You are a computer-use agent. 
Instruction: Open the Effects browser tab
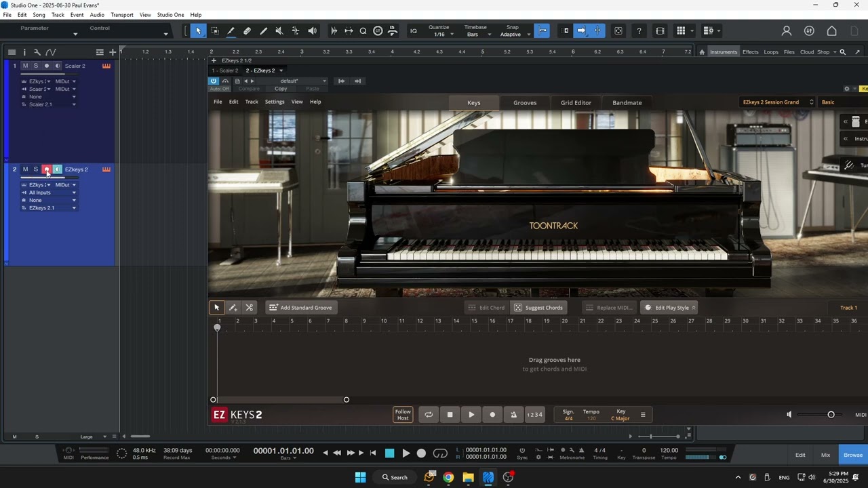click(750, 52)
